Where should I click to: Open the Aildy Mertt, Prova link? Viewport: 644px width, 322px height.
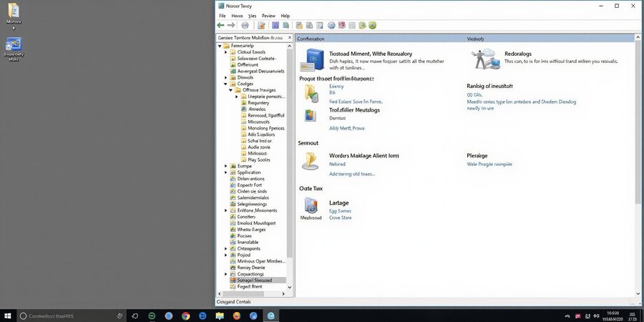[346, 128]
